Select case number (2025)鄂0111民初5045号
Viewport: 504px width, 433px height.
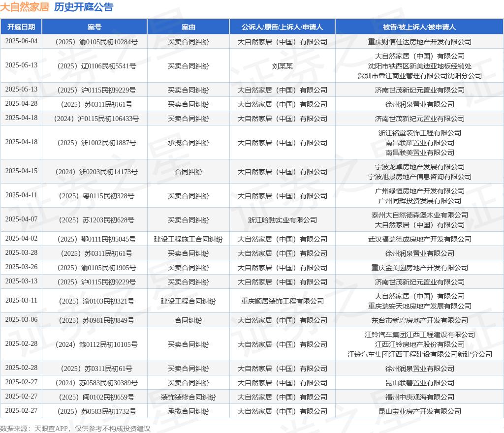pos(96,239)
